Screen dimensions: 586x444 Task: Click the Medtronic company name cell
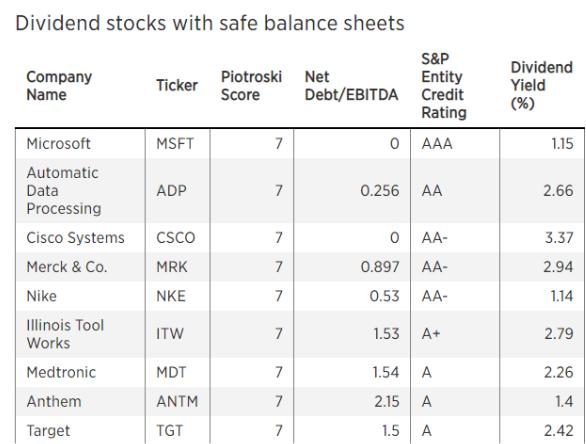[x=61, y=372]
